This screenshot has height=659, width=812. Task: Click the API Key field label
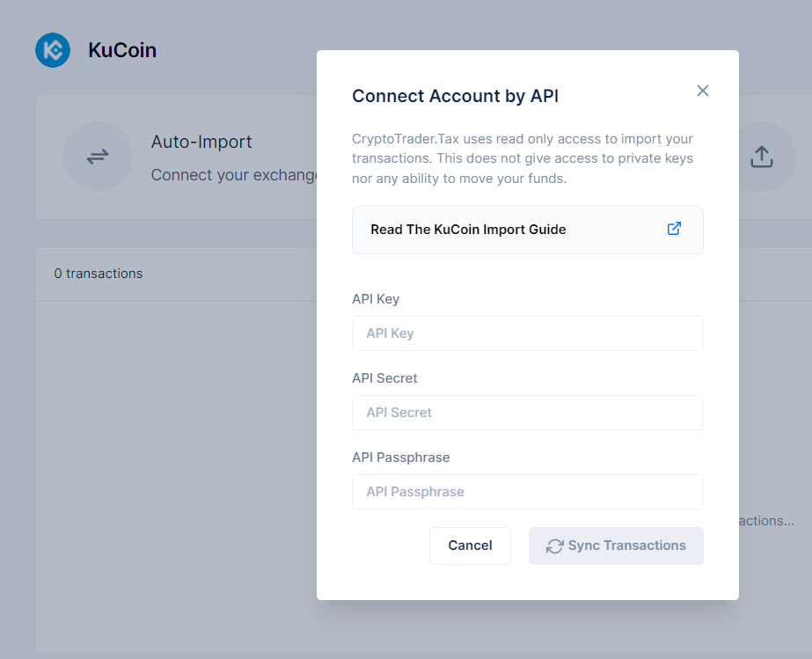376,299
